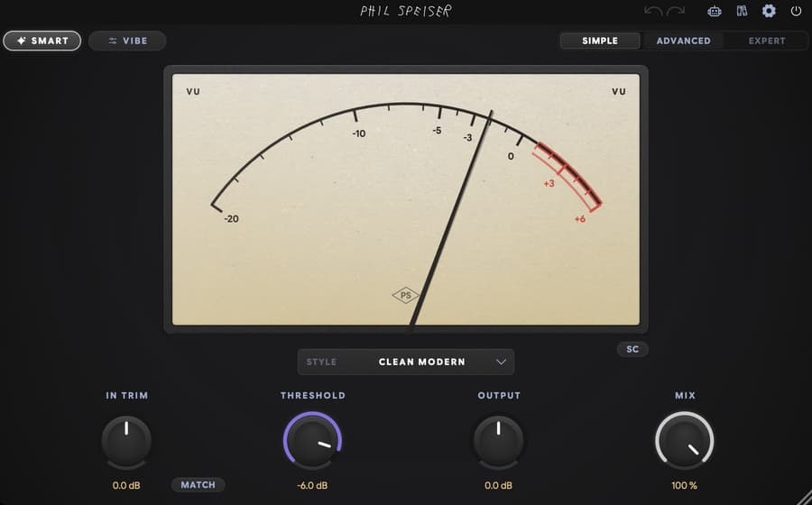Toggle the SC sidechain button
Screen dimensions: 812x505
coord(632,349)
